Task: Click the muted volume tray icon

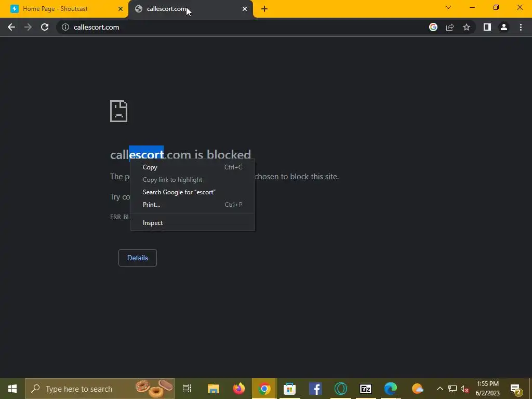Action: [465, 389]
